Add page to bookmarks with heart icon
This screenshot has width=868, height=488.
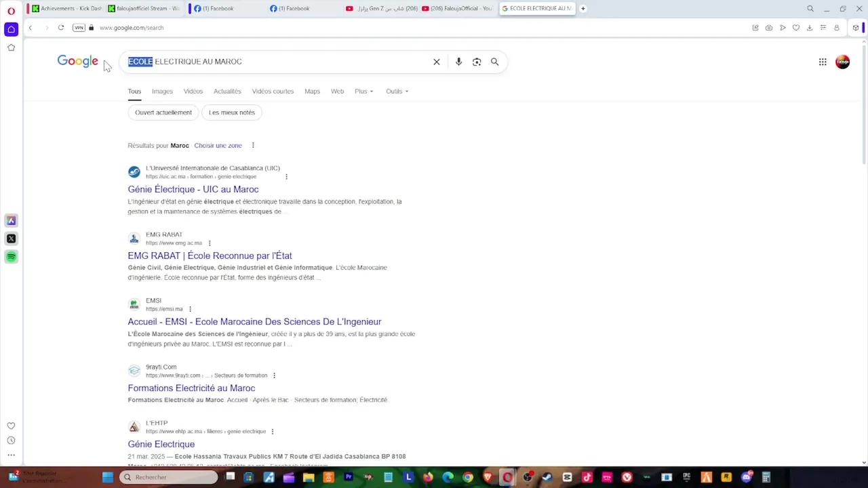pos(796,28)
